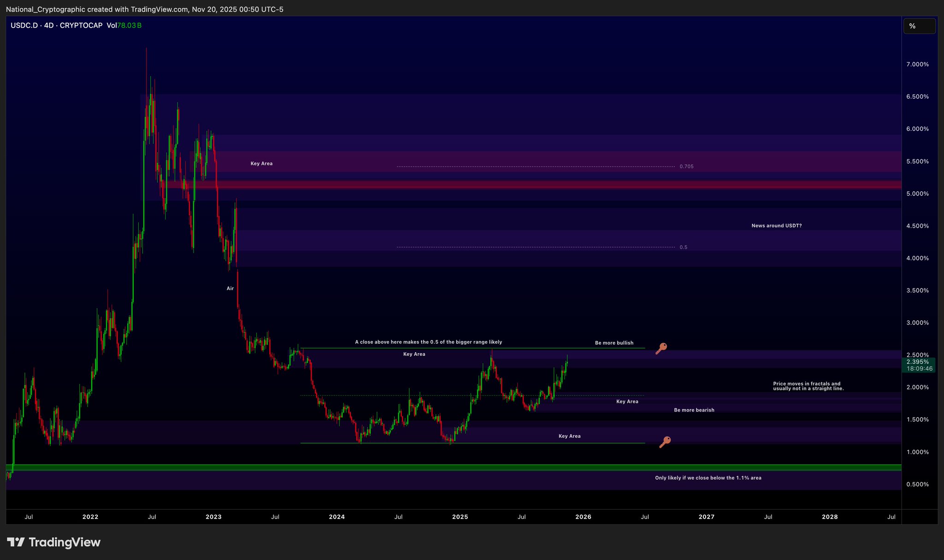The image size is (944, 560).
Task: Click the 0.705 fib level label
Action: [686, 166]
